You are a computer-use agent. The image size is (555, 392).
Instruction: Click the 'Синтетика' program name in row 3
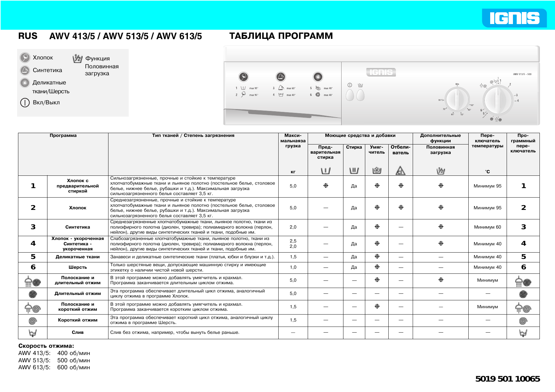(78, 227)
